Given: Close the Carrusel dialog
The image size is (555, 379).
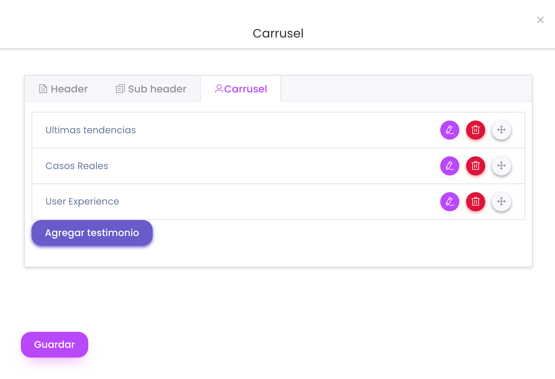Looking at the screenshot, I should [x=540, y=20].
